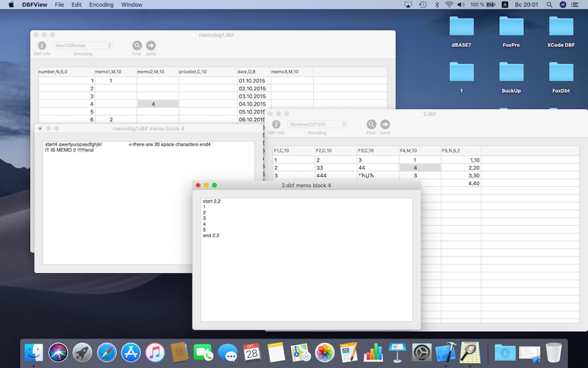Open the Window menu

click(x=132, y=4)
